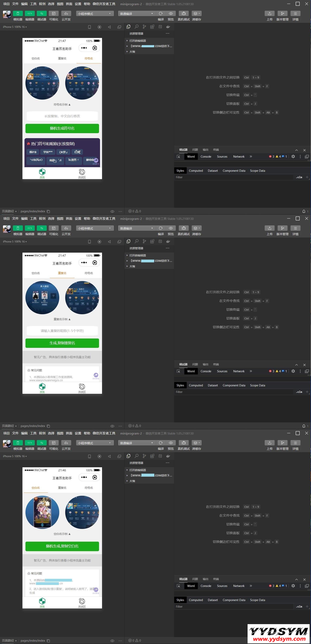Viewport: 311px width, 644px height.
Task: Collapse the 空白名示例 section
Action: tap(62, 534)
